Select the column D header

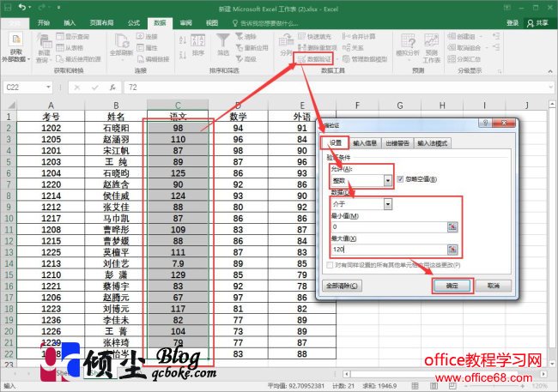(238, 106)
